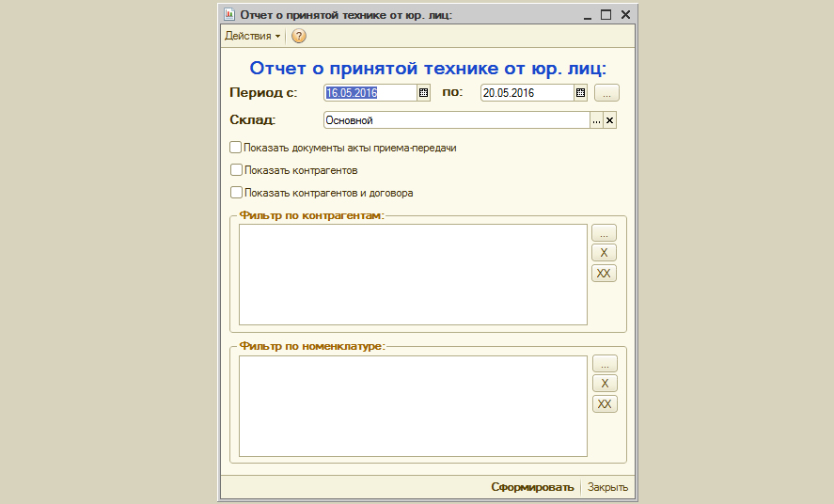This screenshot has width=834, height=504.
Task: Add nomenclature via filter ellipsis button
Action: point(605,363)
